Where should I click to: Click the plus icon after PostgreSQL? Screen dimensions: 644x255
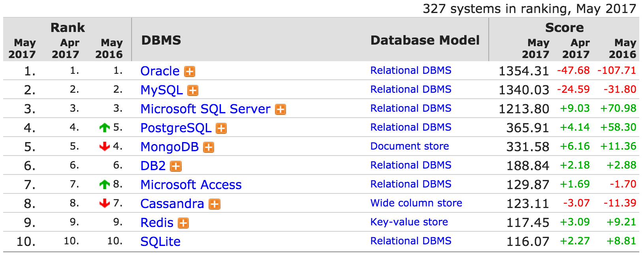[x=221, y=128]
